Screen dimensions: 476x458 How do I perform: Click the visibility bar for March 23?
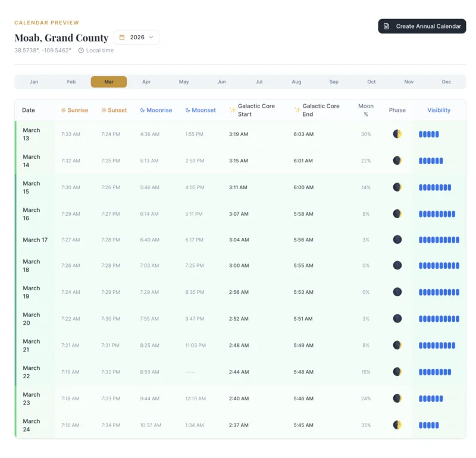(x=431, y=399)
